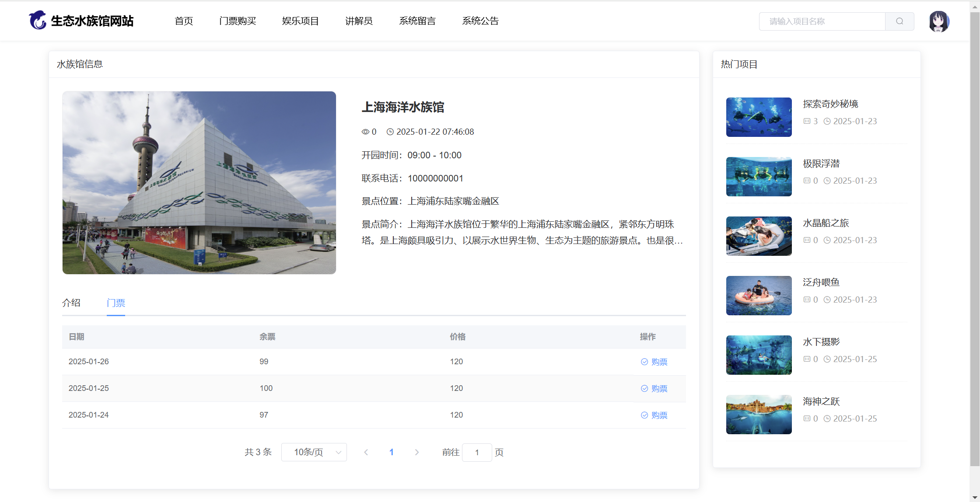Go to next page with right chevron
The image size is (980, 502).
(x=416, y=452)
